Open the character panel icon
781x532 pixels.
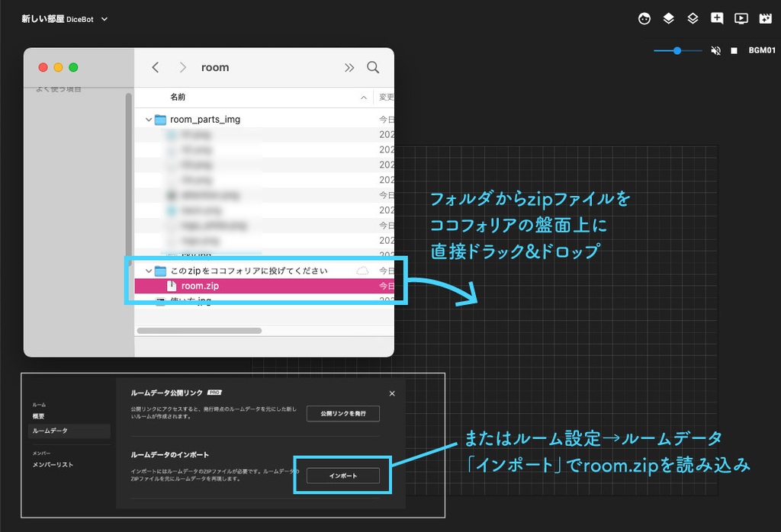pos(644,18)
